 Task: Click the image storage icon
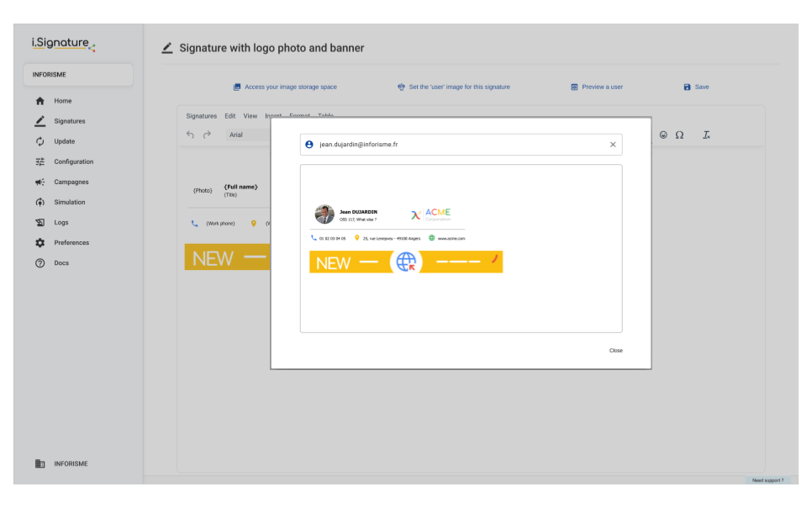coord(237,87)
